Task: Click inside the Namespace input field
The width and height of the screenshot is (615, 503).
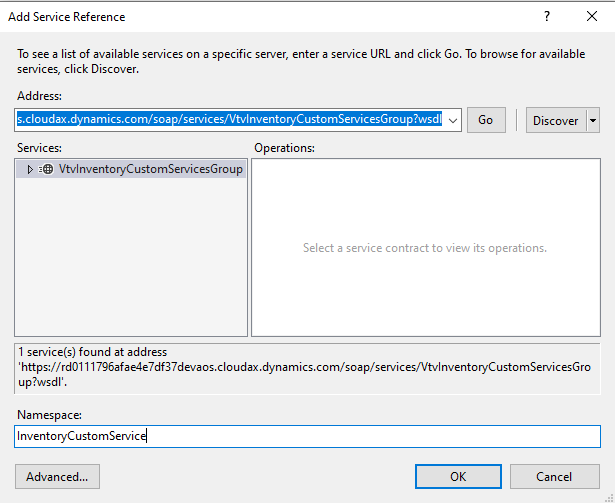Action: (x=308, y=436)
